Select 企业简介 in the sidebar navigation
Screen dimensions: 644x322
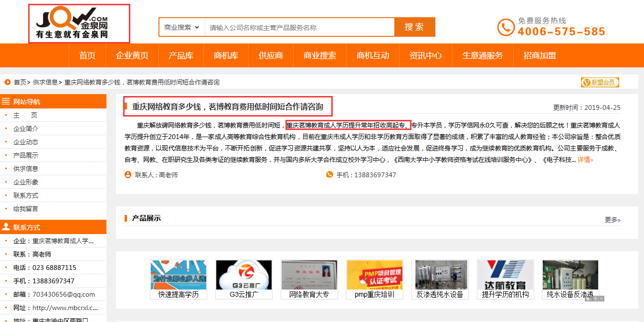pyautogui.click(x=26, y=129)
